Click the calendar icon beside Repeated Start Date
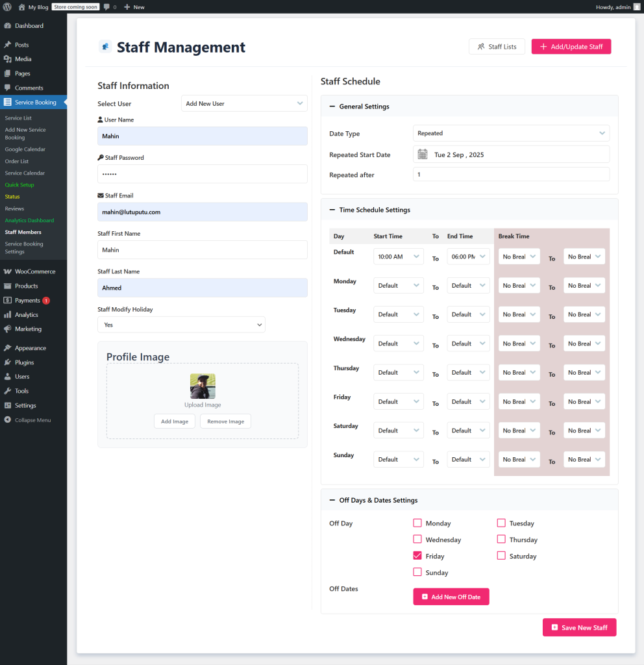 click(423, 155)
